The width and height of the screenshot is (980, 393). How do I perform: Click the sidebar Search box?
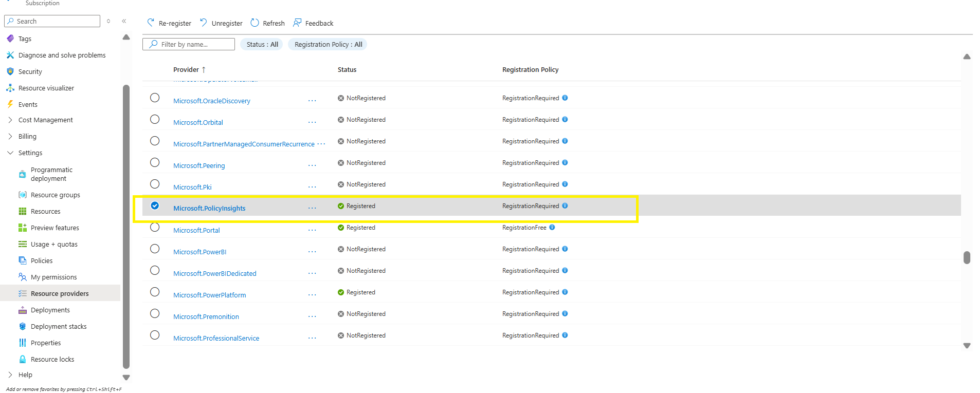52,21
